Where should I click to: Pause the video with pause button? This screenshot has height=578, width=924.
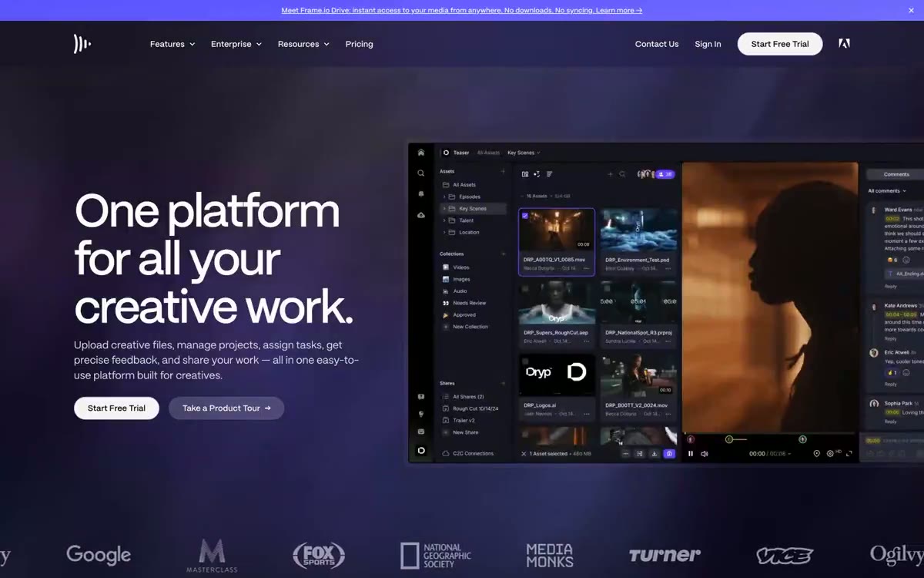point(691,454)
